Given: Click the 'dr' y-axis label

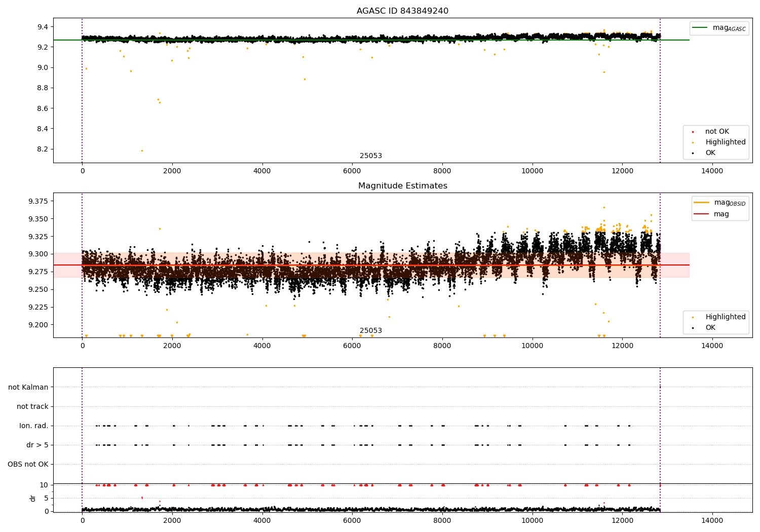Looking at the screenshot, I should tap(33, 498).
